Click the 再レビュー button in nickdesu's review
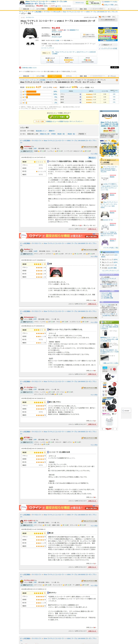The width and height of the screenshot is (138, 644). pyautogui.click(x=92, y=158)
